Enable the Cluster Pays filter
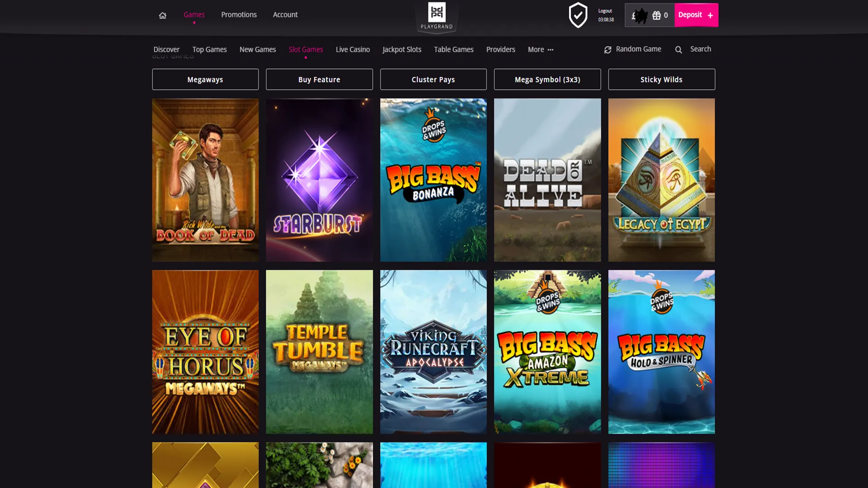868x488 pixels. pos(433,79)
